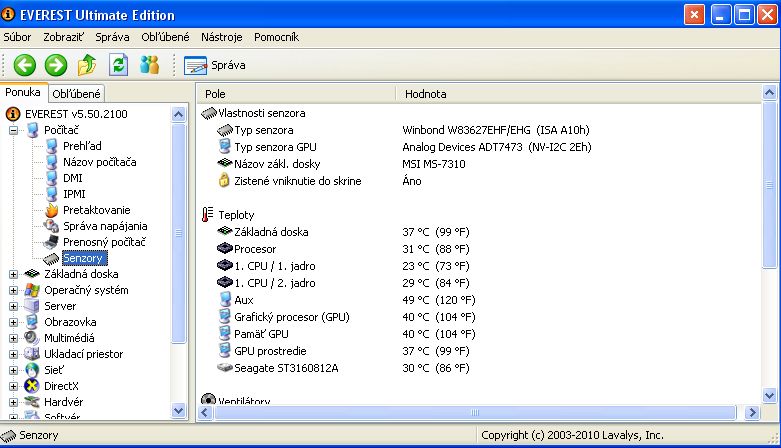The width and height of the screenshot is (781, 448).
Task: Expand the Operačný systém tree node
Action: 13,290
